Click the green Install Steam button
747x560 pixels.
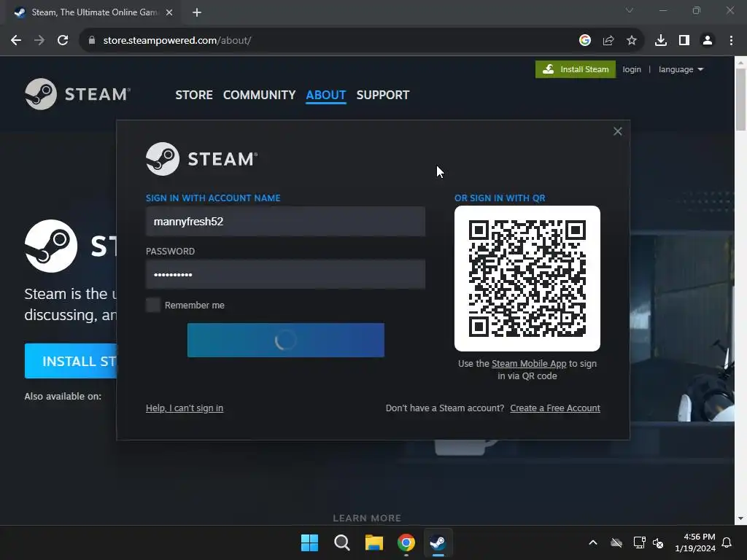click(576, 69)
